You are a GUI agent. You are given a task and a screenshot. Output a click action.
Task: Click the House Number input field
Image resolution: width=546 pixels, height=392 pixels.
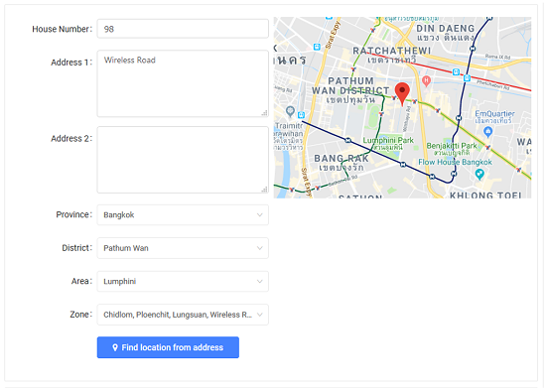[x=183, y=29]
